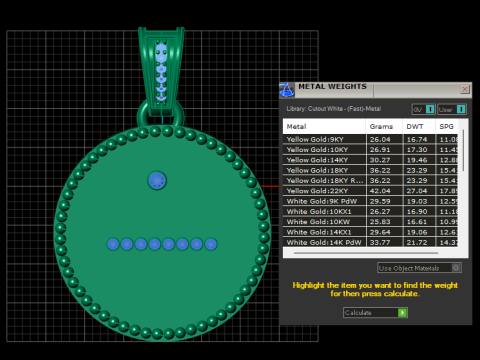Click the 19.03 DWT value
This screenshot has width=480, height=360.
(417, 201)
